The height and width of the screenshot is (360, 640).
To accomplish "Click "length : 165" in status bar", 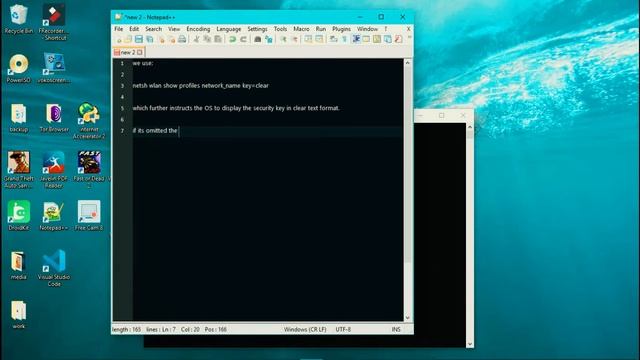I will point(126,329).
